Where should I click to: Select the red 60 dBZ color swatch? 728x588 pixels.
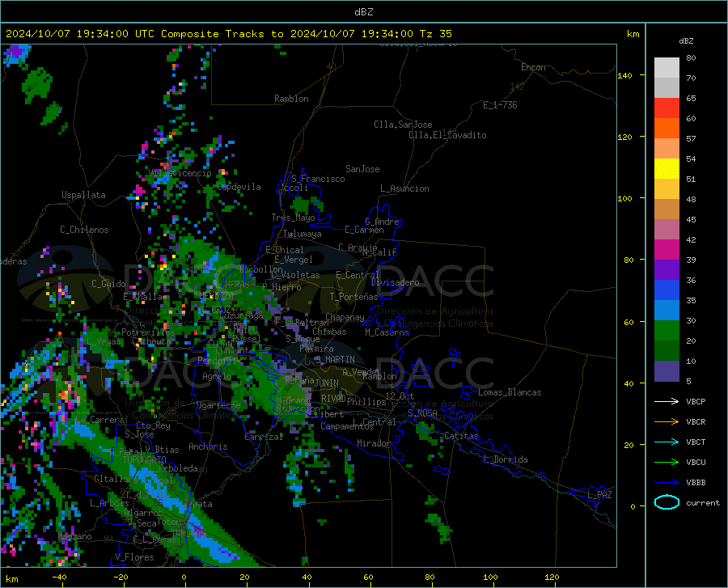coord(667,108)
